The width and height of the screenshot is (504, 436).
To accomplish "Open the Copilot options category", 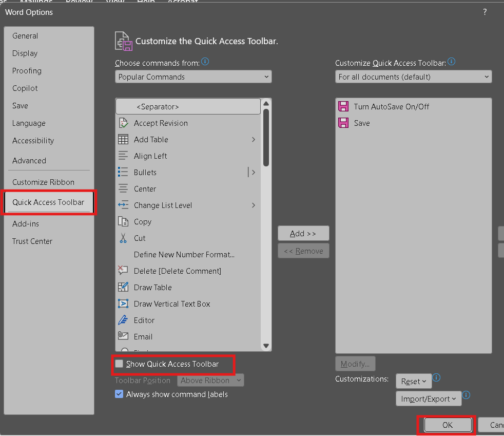I will coord(49,88).
